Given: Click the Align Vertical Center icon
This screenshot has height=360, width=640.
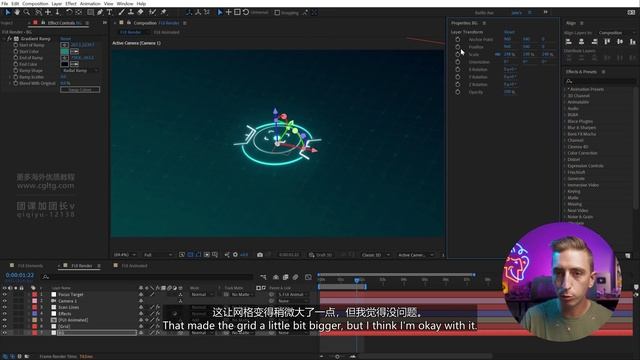Looking at the screenshot, I should [x=620, y=42].
